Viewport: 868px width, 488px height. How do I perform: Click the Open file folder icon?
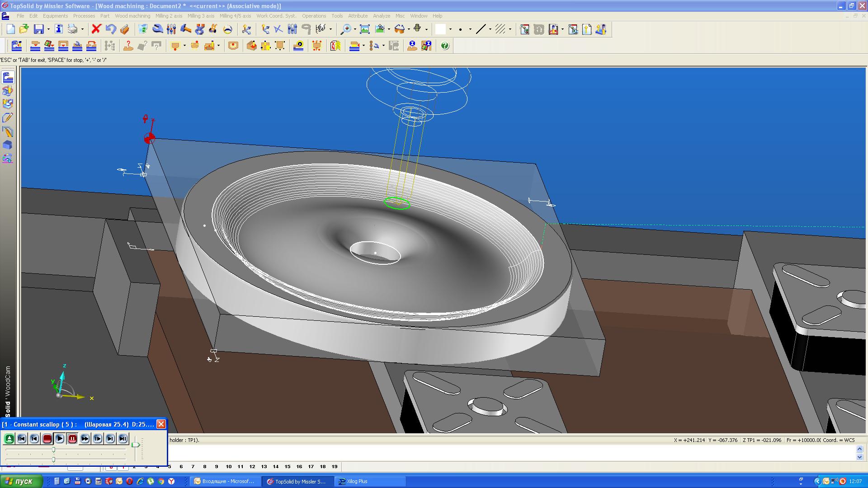point(24,29)
